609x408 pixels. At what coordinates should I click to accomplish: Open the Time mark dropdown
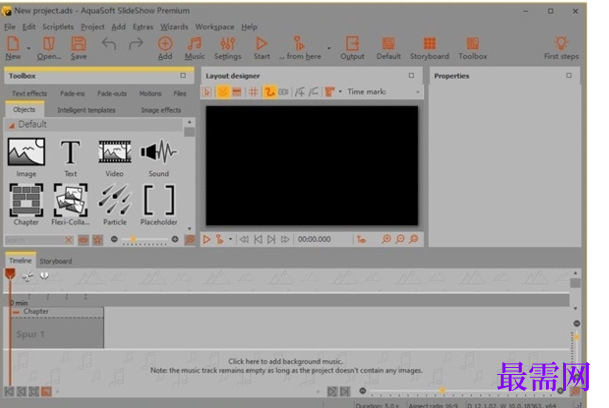pyautogui.click(x=418, y=92)
